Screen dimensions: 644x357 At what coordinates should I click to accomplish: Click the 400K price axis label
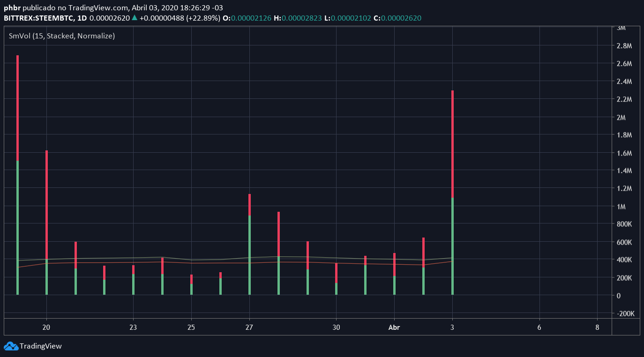624,260
